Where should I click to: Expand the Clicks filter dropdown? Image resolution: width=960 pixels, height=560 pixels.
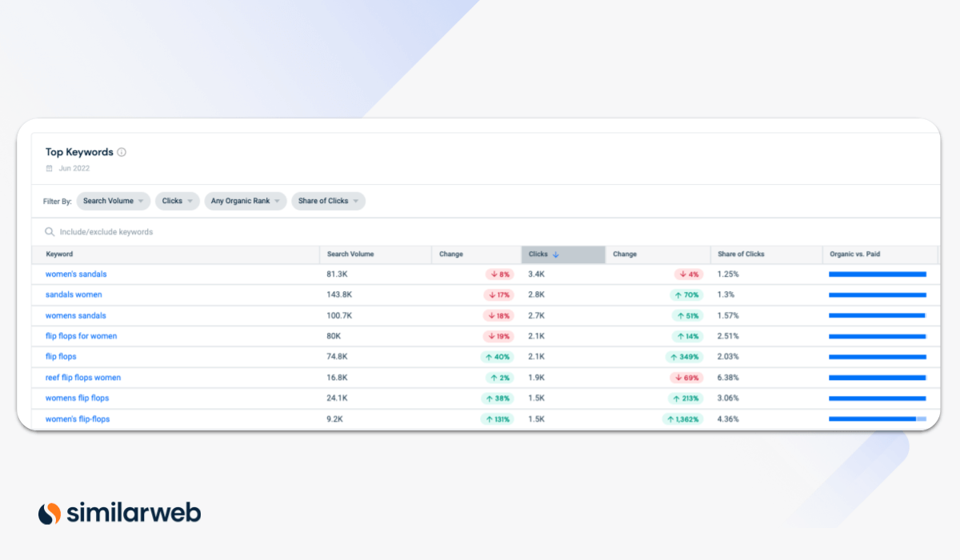coord(178,201)
